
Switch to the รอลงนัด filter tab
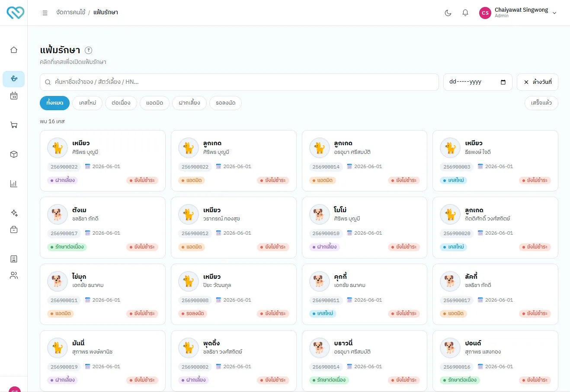(x=226, y=103)
